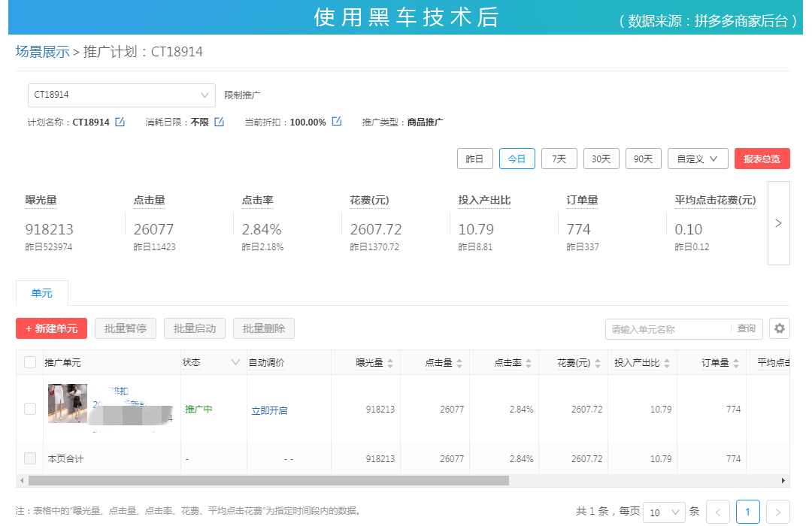Create a new unit with 新建单元
The image size is (812, 526).
pyautogui.click(x=52, y=328)
